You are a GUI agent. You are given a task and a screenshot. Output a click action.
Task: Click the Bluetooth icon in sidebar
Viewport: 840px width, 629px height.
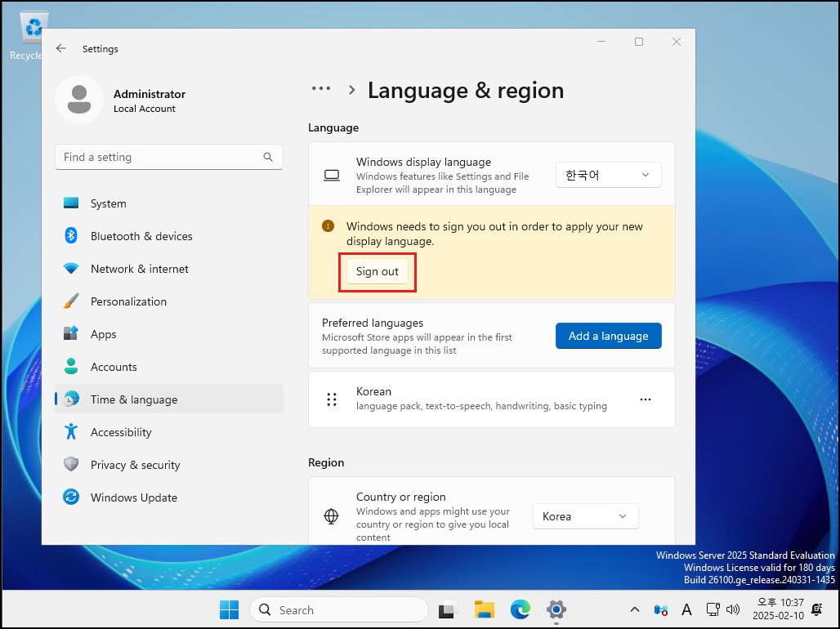[71, 236]
